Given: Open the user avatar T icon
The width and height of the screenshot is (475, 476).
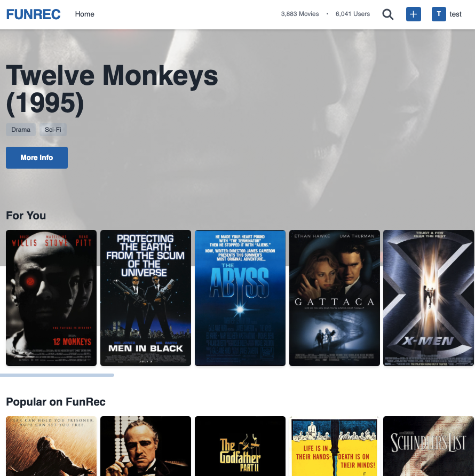Looking at the screenshot, I should (x=438, y=14).
